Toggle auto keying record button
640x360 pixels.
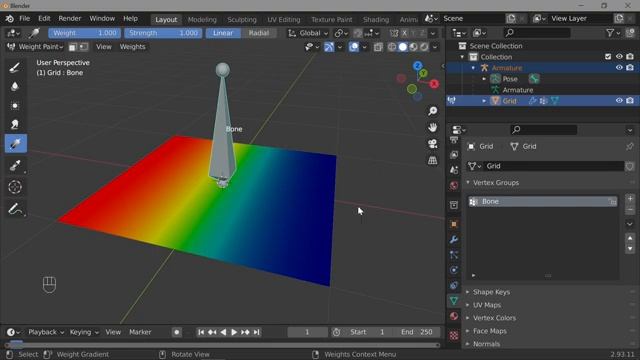176,332
